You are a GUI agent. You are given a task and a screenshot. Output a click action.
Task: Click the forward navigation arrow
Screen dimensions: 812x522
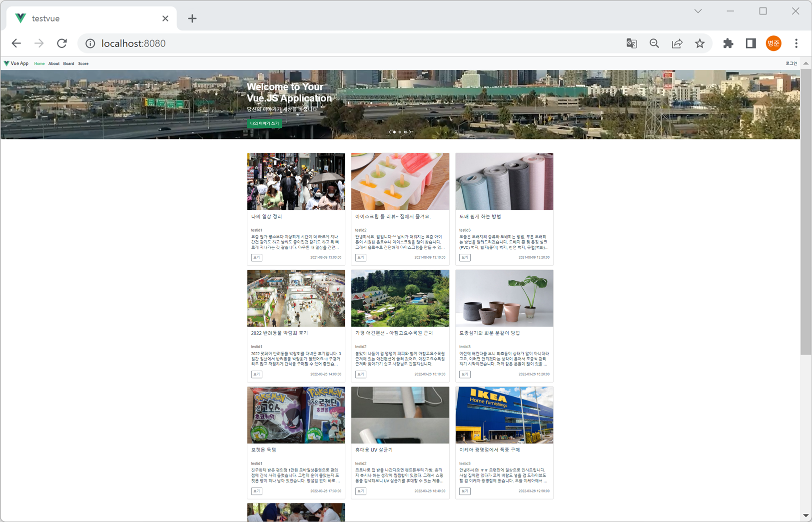click(x=39, y=43)
